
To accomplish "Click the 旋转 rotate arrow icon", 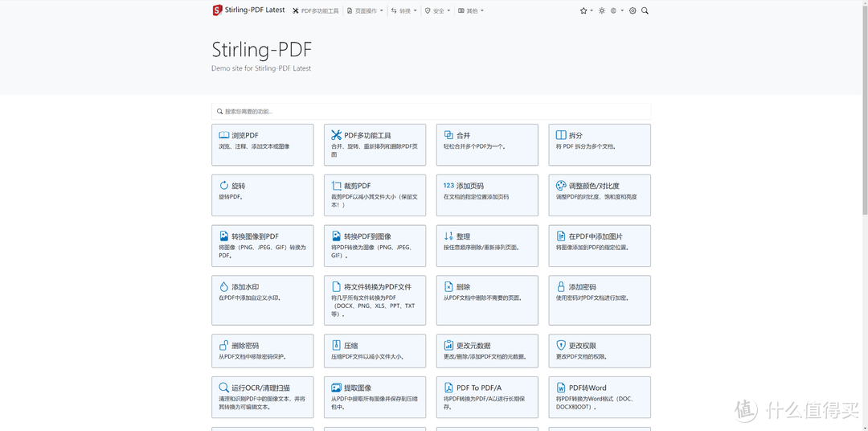I will point(223,186).
